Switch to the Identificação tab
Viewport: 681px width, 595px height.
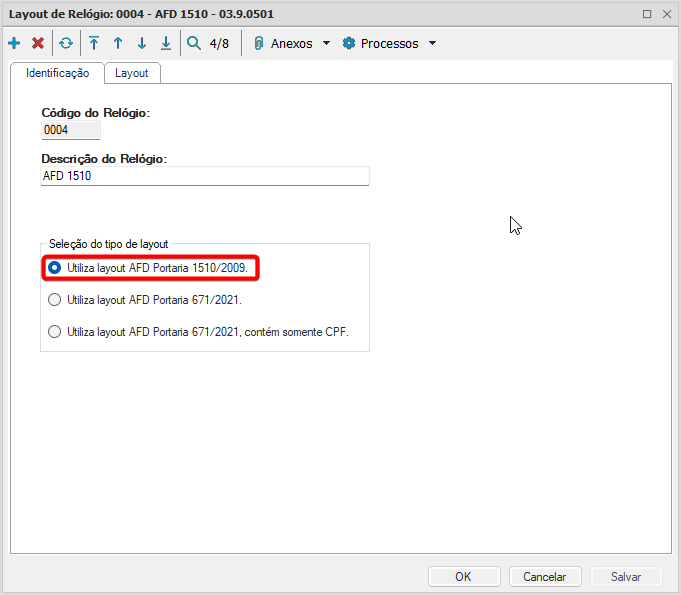(57, 73)
